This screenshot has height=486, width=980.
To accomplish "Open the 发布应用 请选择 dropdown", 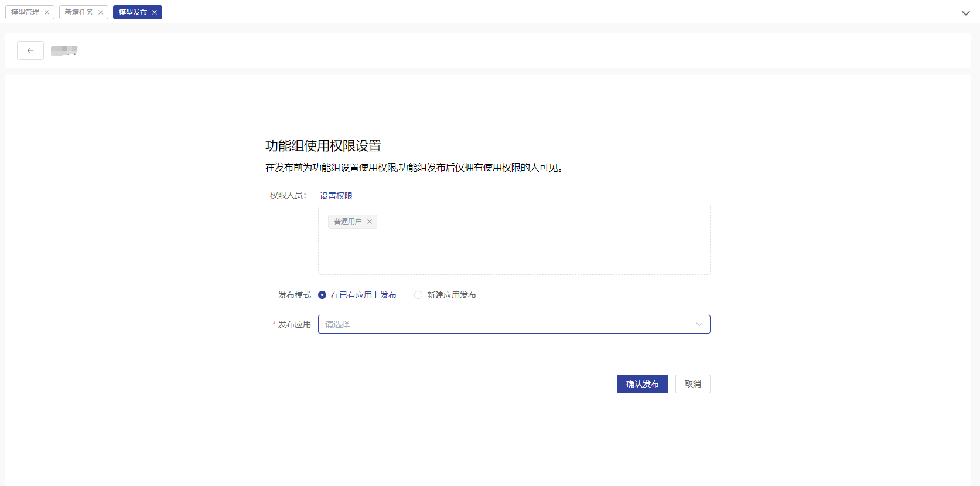I will tap(504, 324).
